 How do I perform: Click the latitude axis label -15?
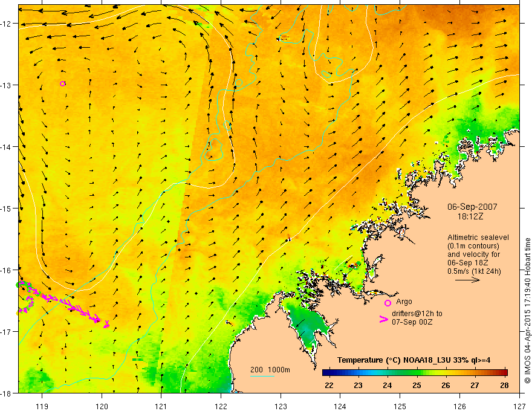6,208
